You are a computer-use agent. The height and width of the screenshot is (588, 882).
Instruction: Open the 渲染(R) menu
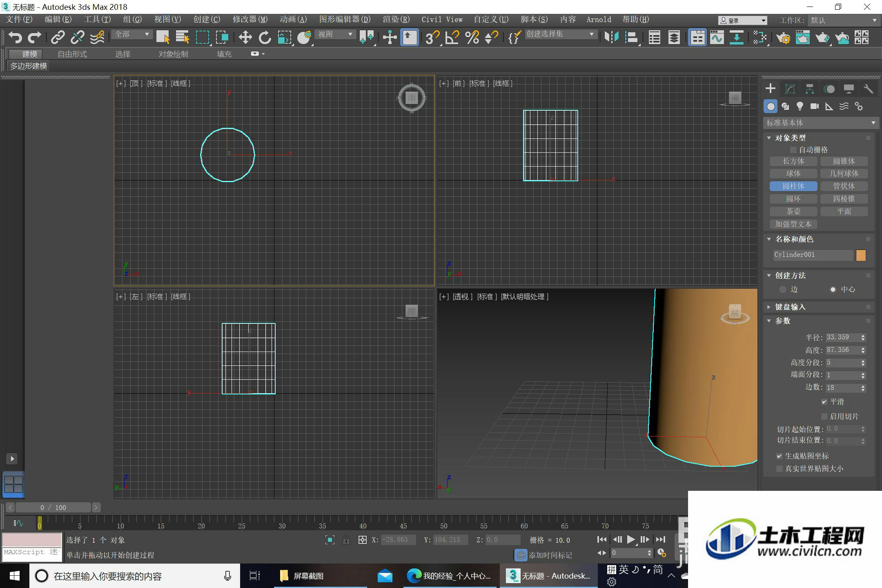coord(396,20)
